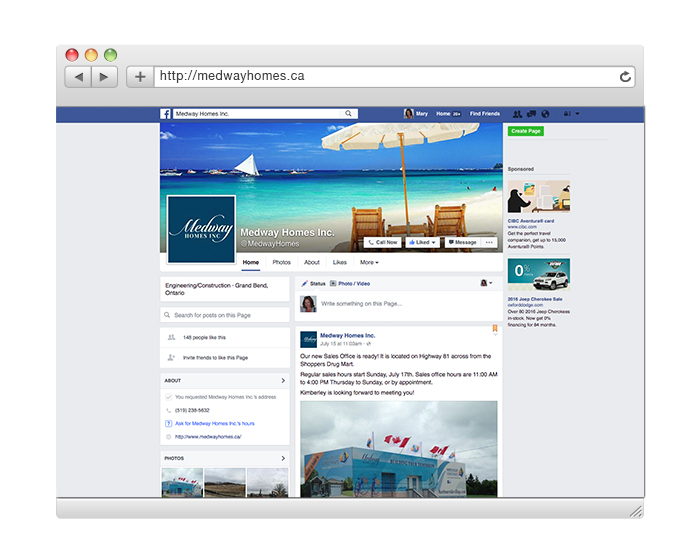Switch to the Photos tab
The width and height of the screenshot is (700, 550).
(282, 262)
